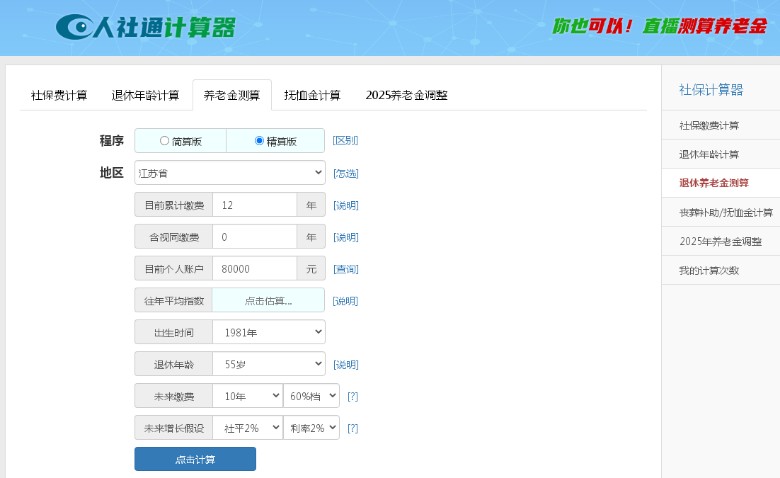Screen dimensions: 780x478
Task: Click the 人社通计算器 eye logo
Action: pyautogui.click(x=75, y=27)
